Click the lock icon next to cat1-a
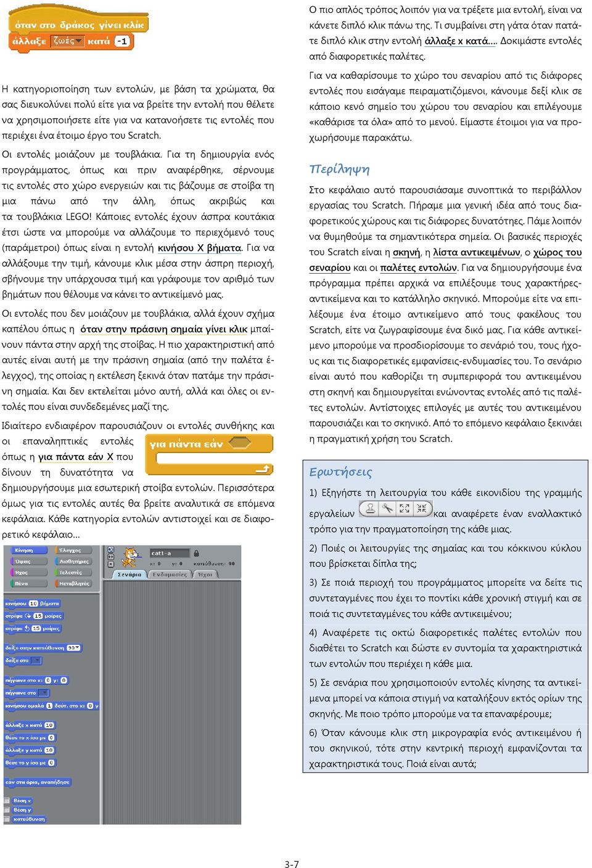This screenshot has height=868, width=592. point(196,554)
